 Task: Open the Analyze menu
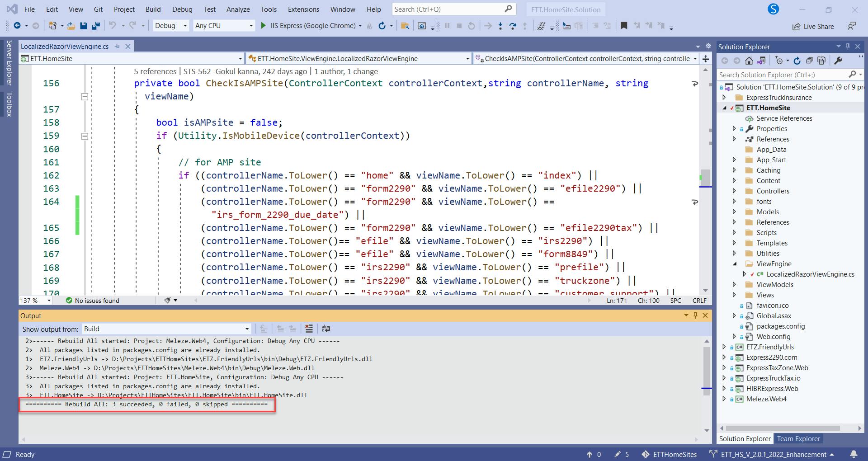[x=238, y=9]
